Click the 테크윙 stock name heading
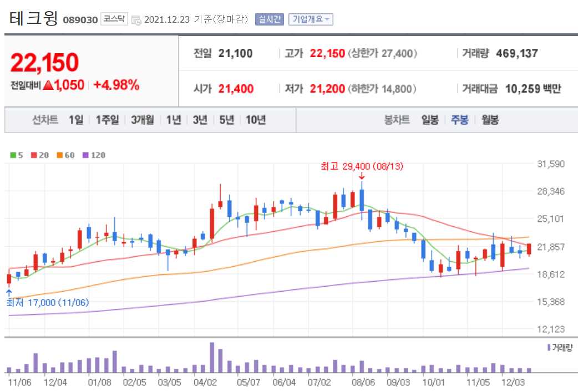The width and height of the screenshot is (578, 392). [x=32, y=17]
